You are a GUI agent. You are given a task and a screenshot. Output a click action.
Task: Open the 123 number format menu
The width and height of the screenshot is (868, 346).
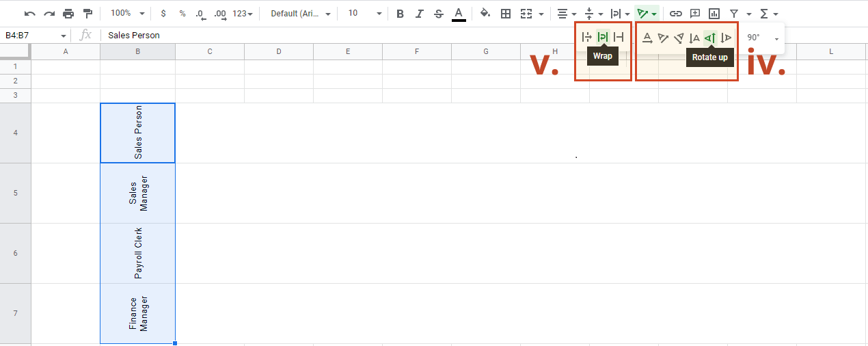pos(242,14)
